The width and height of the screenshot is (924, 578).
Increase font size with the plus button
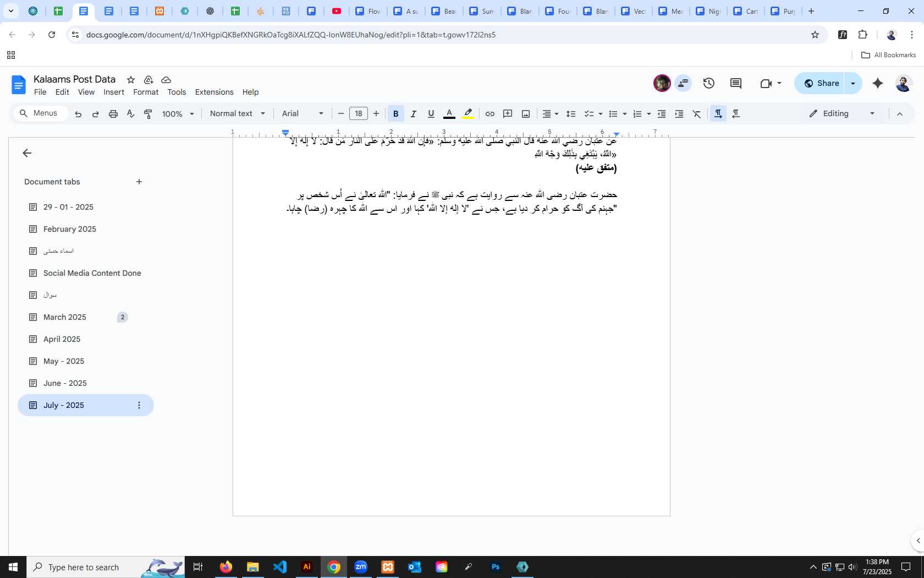376,114
